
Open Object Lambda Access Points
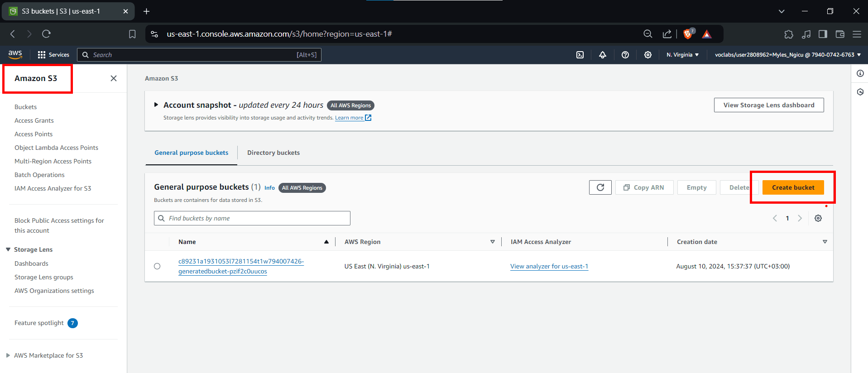tap(56, 148)
